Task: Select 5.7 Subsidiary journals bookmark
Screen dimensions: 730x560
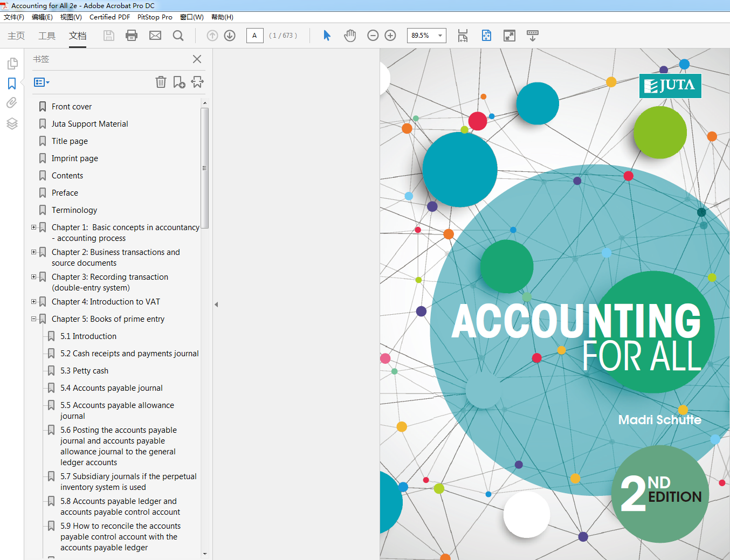Action: (128, 482)
